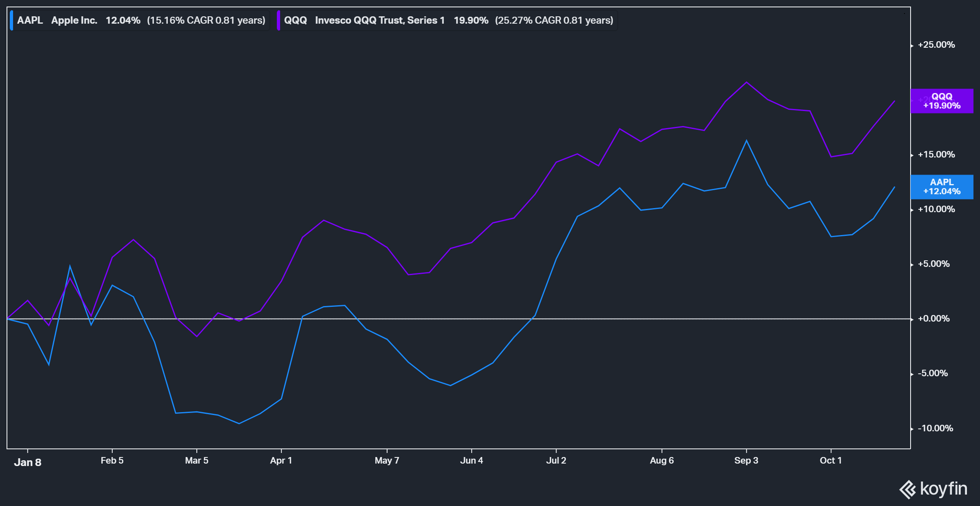The height and width of the screenshot is (506, 980).
Task: Click the QQQ +19.90% price flag
Action: [942, 101]
